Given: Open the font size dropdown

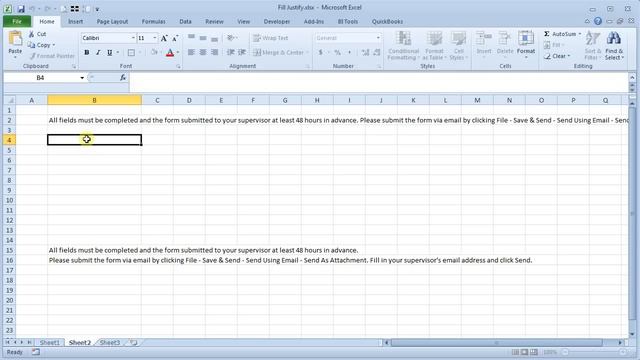Looking at the screenshot, I should click(x=155, y=38).
